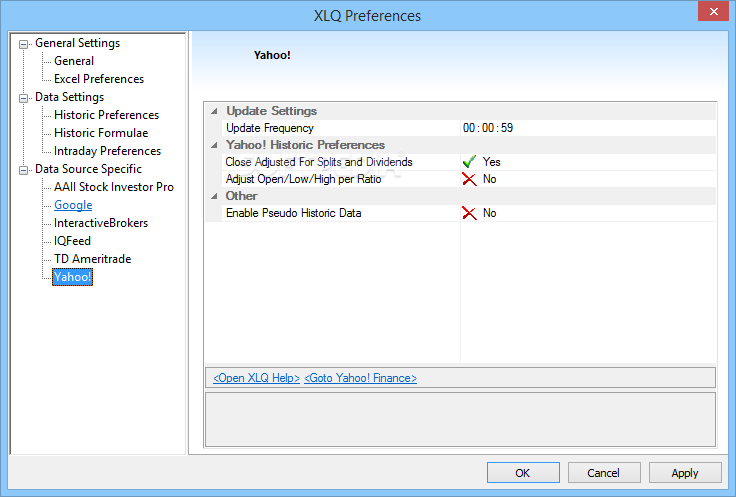The width and height of the screenshot is (736, 497).
Task: Collapse the Data Settings tree node
Action: [x=23, y=99]
